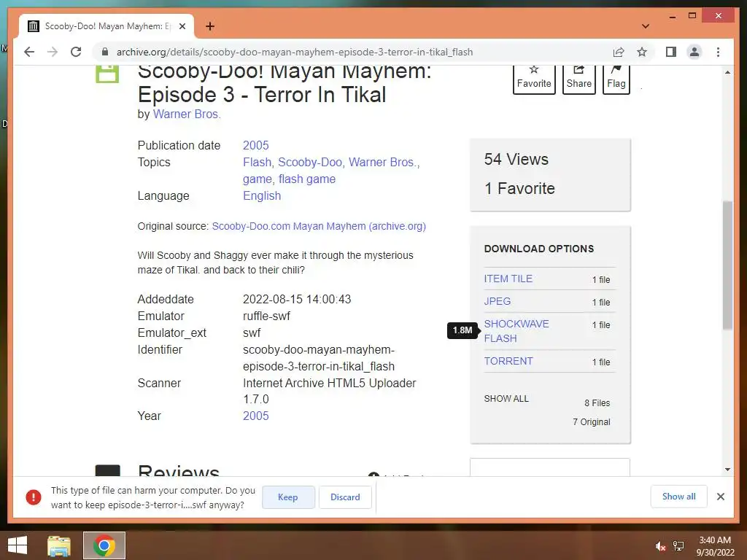Open Flash topic link
The width and height of the screenshot is (747, 560).
(257, 163)
